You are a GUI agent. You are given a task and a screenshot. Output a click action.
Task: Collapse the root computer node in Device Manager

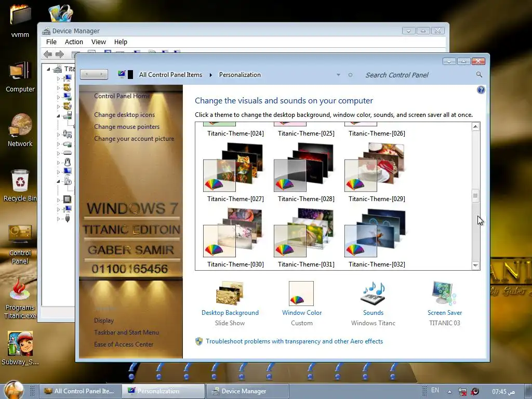48,69
